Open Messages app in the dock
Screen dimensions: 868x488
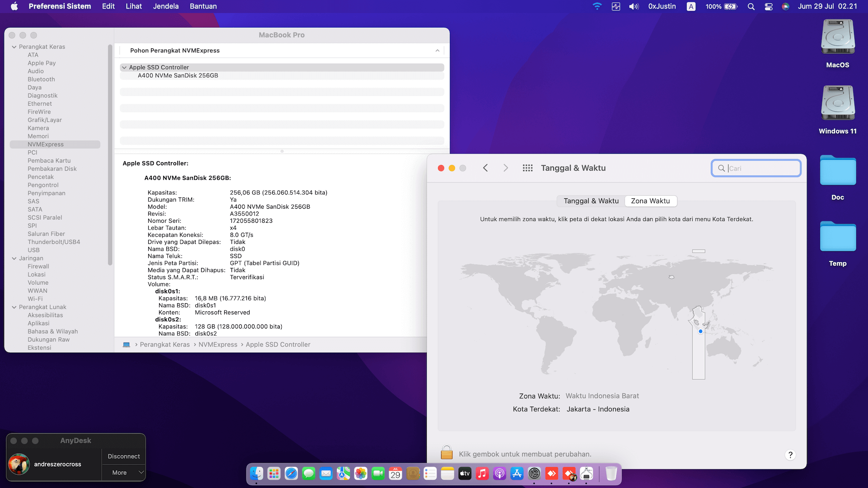pos(309,474)
